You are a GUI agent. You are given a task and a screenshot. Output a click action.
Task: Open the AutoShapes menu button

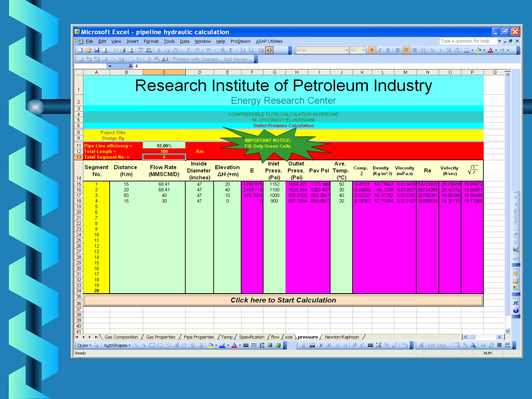pyautogui.click(x=117, y=345)
